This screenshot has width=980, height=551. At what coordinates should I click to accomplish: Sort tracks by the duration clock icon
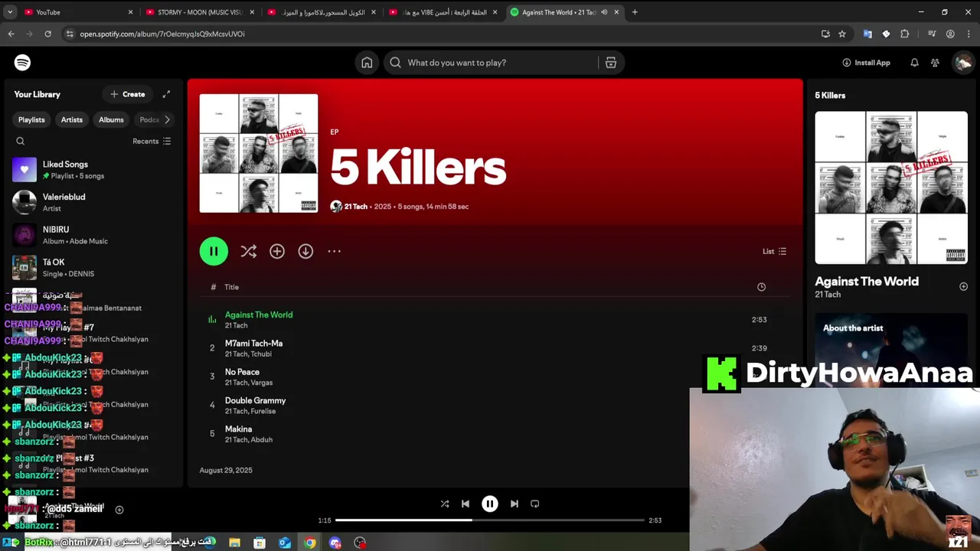tap(761, 287)
